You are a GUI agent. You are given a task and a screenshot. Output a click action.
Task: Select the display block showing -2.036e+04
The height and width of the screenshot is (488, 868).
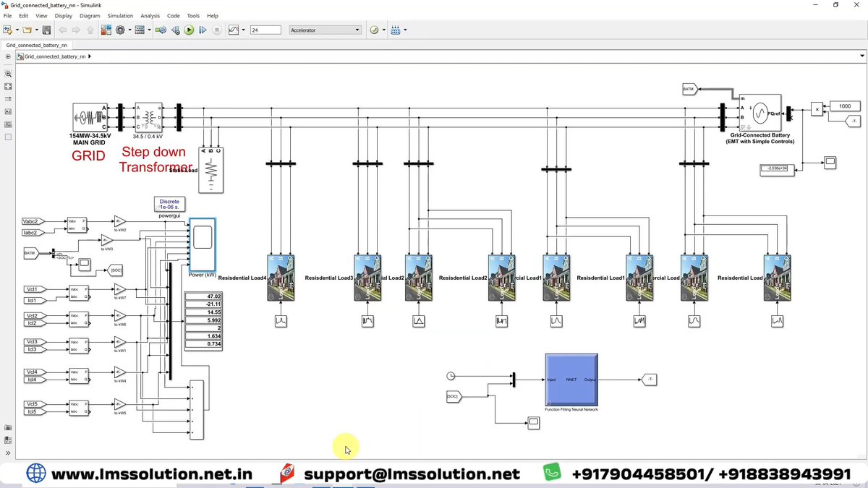(x=778, y=169)
